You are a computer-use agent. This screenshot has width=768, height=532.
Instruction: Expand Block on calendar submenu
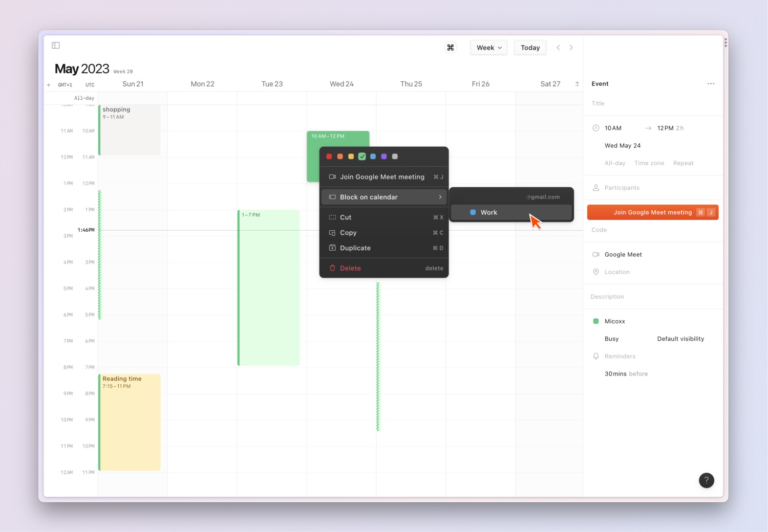tap(384, 197)
